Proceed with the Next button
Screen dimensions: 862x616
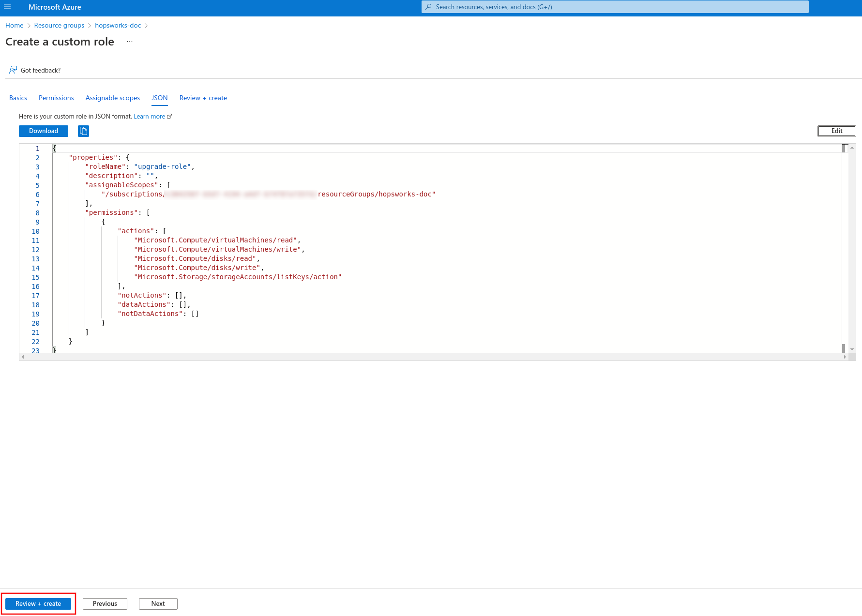pyautogui.click(x=158, y=604)
